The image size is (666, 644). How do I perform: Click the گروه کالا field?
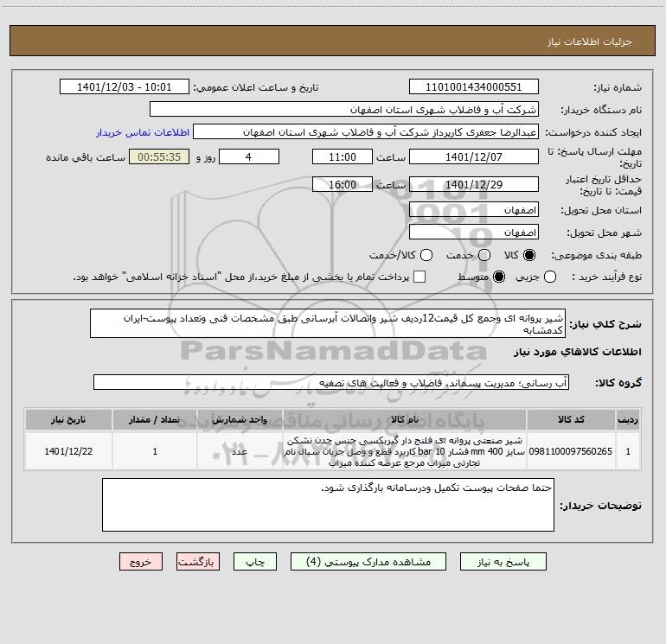tap(331, 382)
